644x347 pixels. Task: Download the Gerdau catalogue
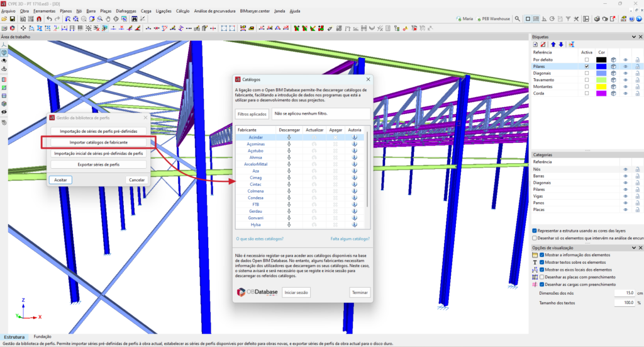(289, 211)
